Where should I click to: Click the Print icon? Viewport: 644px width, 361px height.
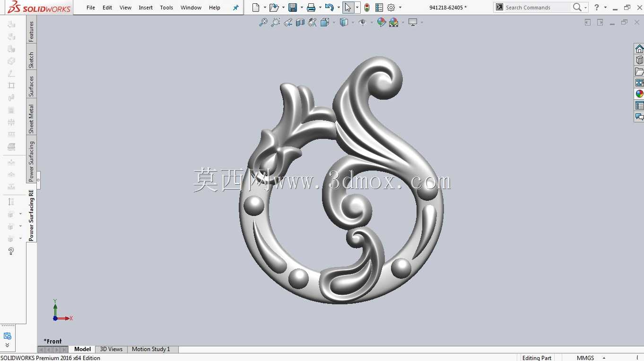pos(311,8)
